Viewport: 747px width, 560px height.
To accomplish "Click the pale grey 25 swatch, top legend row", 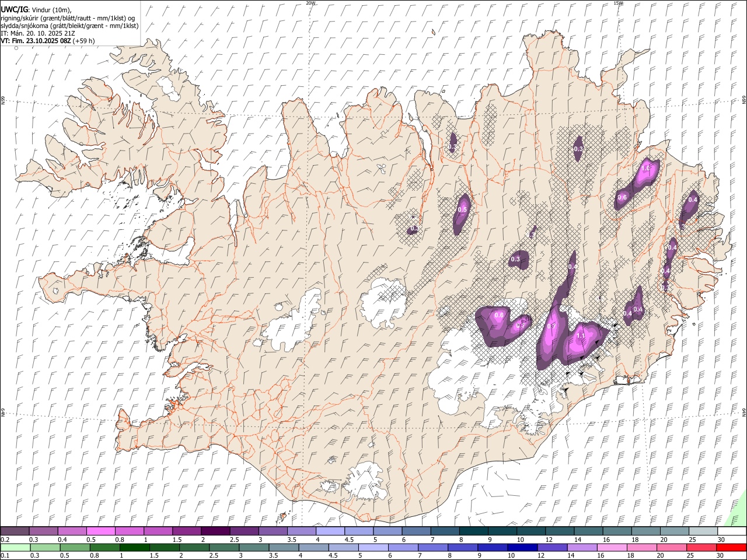I will point(703,531).
